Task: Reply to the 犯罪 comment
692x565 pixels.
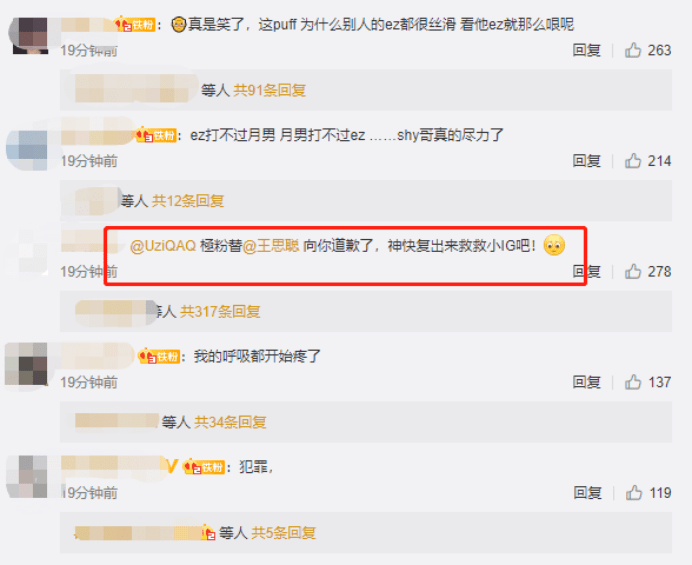Action: (x=587, y=493)
